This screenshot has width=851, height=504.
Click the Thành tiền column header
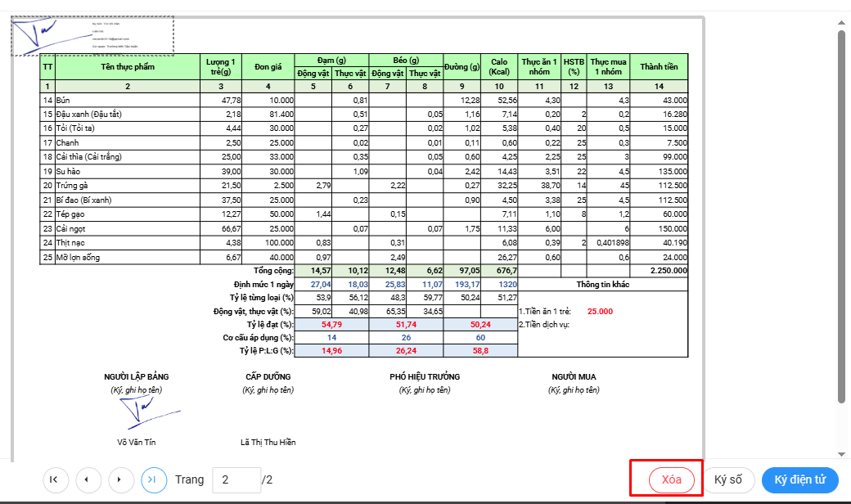click(659, 67)
